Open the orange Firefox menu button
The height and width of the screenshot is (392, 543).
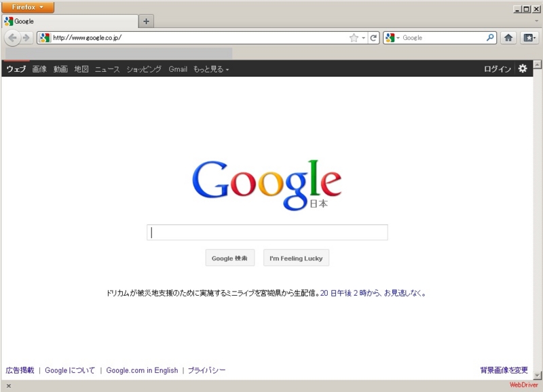pyautogui.click(x=27, y=7)
